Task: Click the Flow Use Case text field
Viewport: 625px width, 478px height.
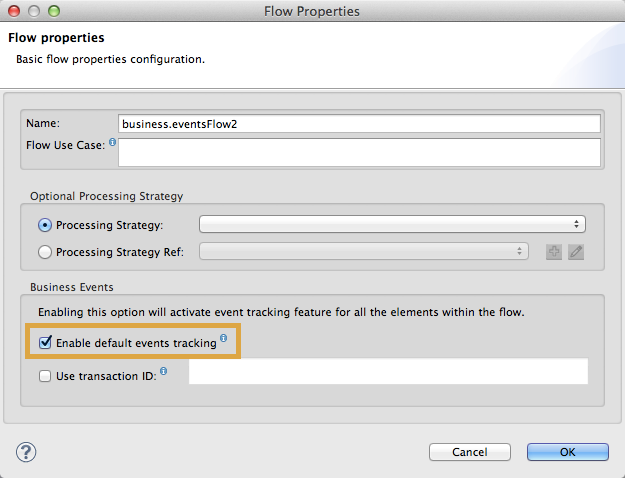Action: coord(358,151)
